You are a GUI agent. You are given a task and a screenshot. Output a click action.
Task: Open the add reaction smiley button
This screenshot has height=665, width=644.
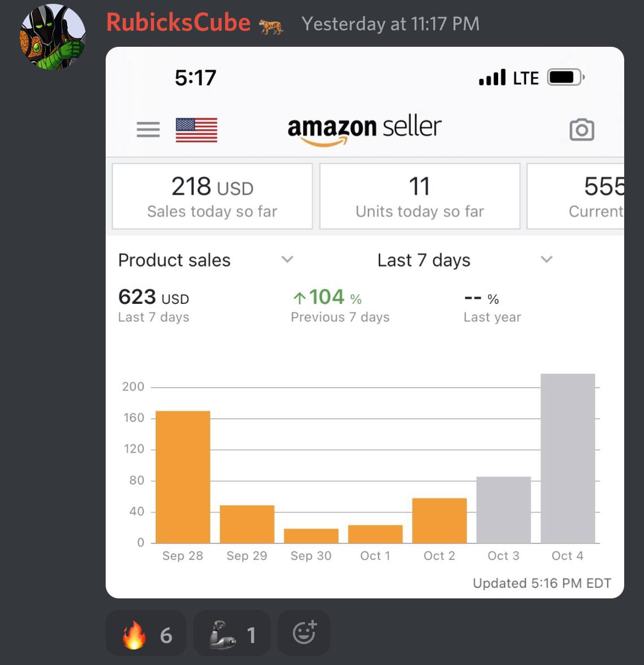[x=304, y=633]
